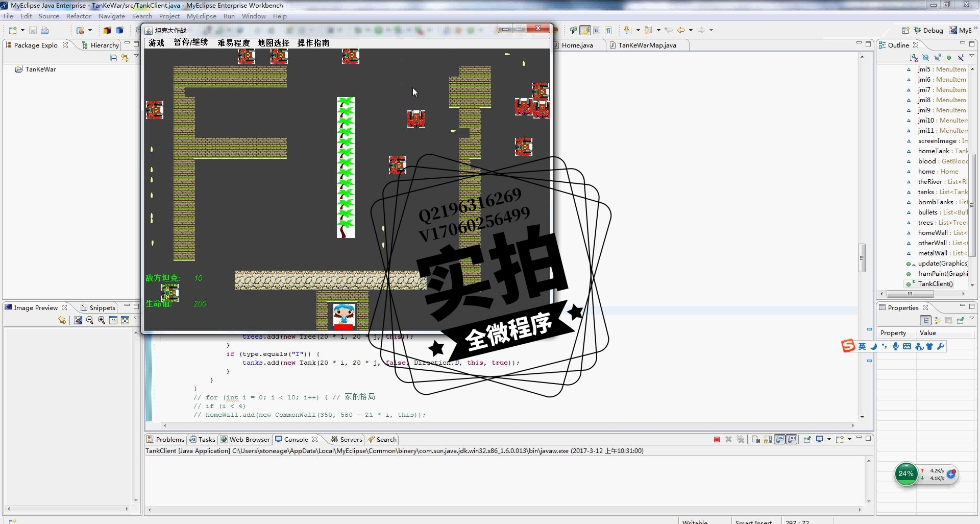
Task: Click Open Perspective icon
Action: tap(905, 31)
